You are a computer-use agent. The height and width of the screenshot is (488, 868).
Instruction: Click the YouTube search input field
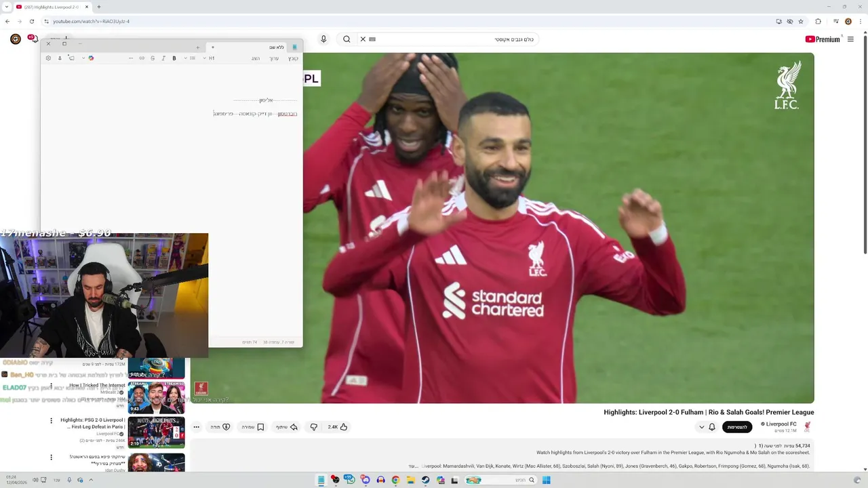click(448, 39)
